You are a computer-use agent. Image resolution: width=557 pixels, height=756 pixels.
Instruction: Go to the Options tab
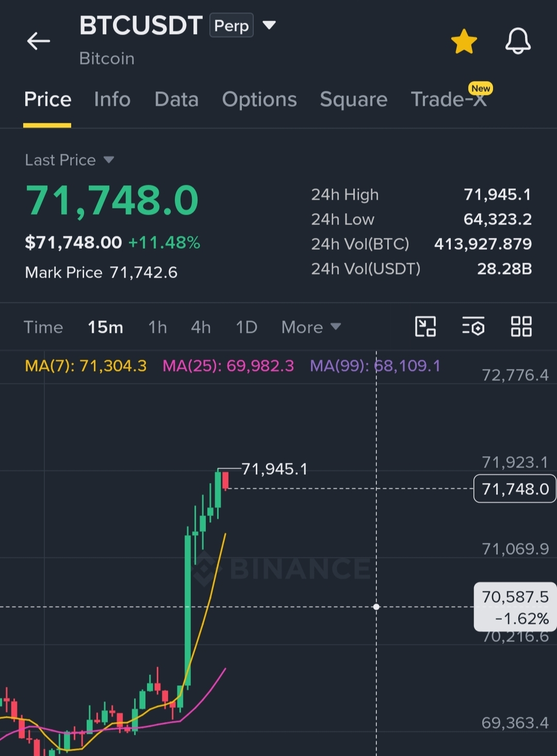coord(259,99)
